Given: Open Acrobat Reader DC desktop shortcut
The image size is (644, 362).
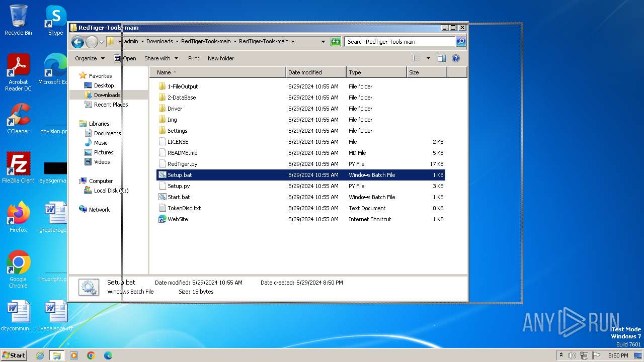Looking at the screenshot, I should click(18, 73).
